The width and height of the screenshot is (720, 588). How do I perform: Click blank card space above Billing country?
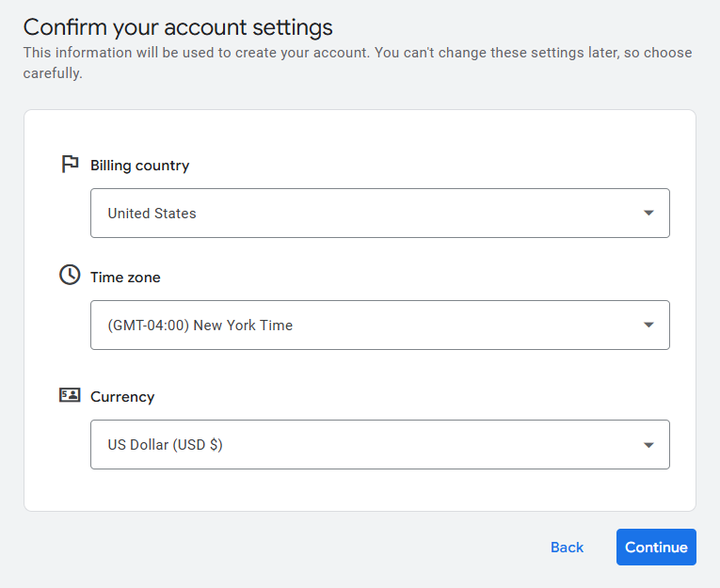358,132
